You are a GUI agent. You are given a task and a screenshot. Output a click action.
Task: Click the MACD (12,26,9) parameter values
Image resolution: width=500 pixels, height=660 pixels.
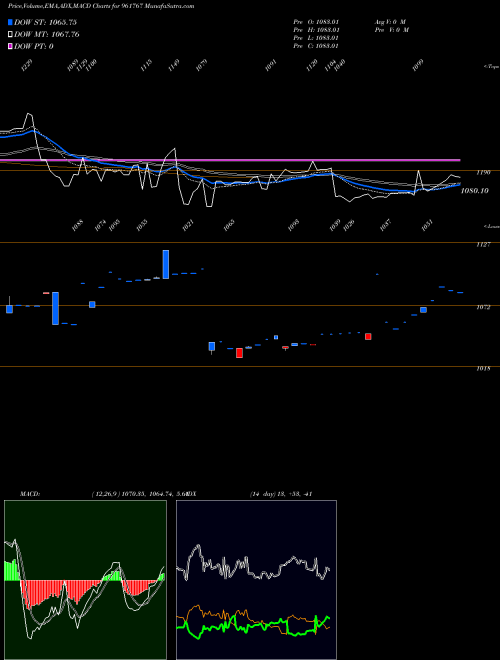pos(139,494)
